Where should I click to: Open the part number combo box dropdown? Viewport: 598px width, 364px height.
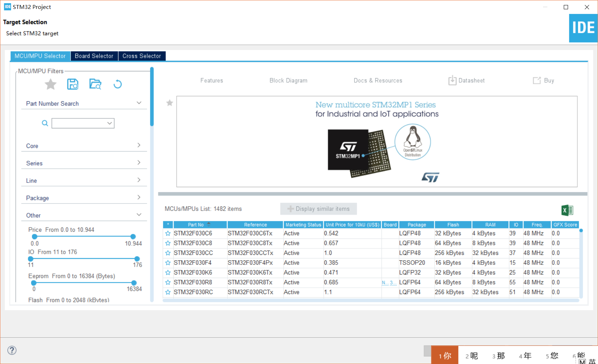(109, 123)
